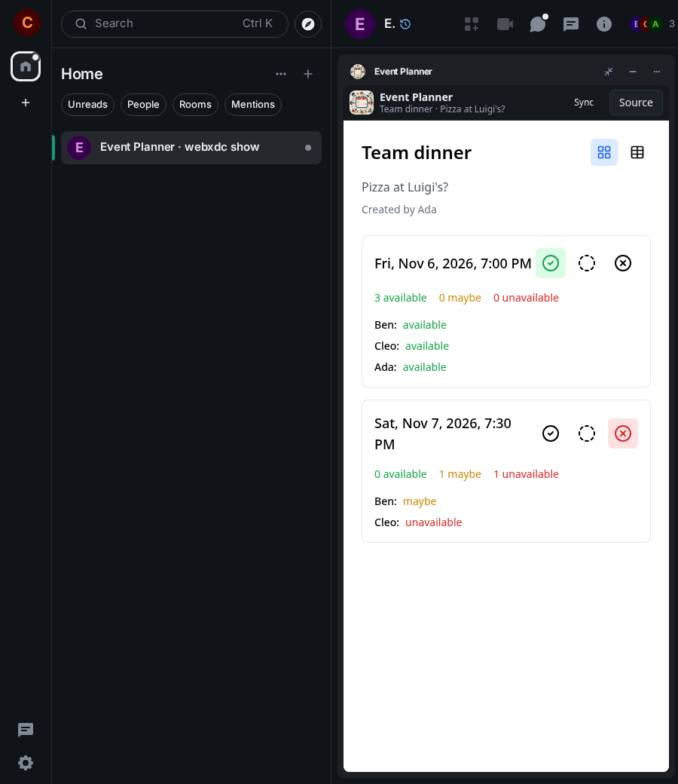Filter by People

click(x=143, y=105)
